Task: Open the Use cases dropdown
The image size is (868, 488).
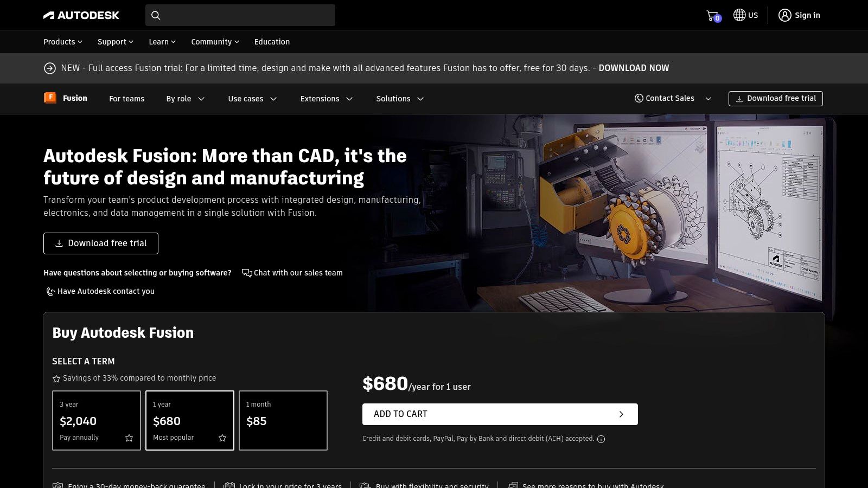Action: tap(253, 99)
